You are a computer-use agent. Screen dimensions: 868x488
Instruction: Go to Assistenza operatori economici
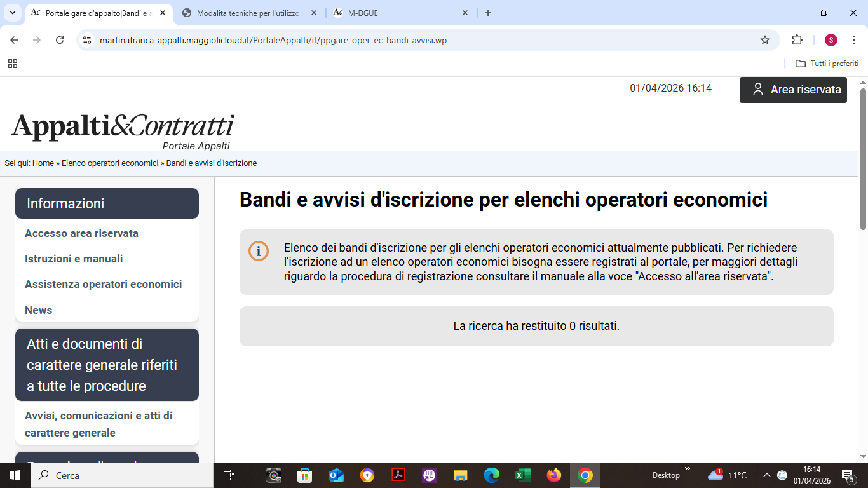click(103, 284)
